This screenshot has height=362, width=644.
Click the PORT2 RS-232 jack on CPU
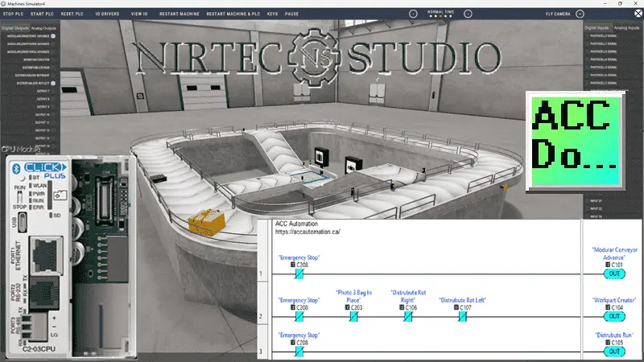point(45,293)
